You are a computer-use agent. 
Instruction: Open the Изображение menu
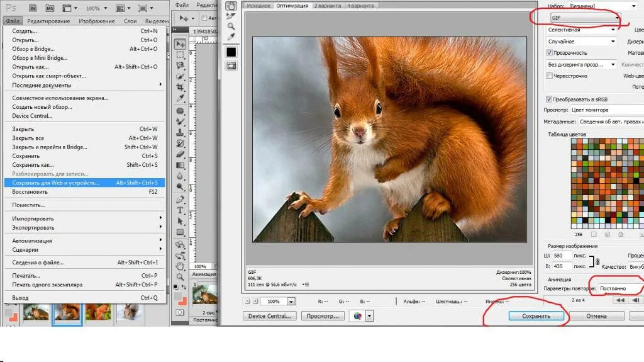[96, 21]
